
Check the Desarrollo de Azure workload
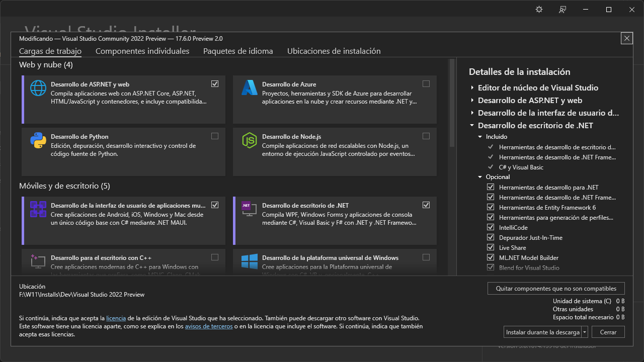tap(426, 83)
